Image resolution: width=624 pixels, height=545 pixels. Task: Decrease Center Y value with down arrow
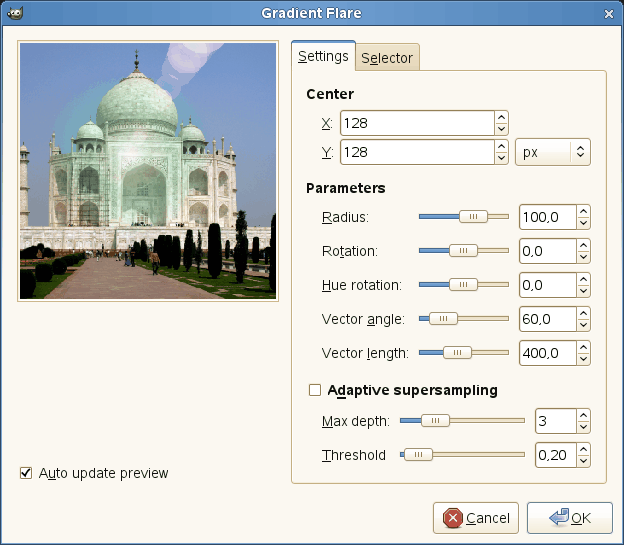click(x=501, y=158)
